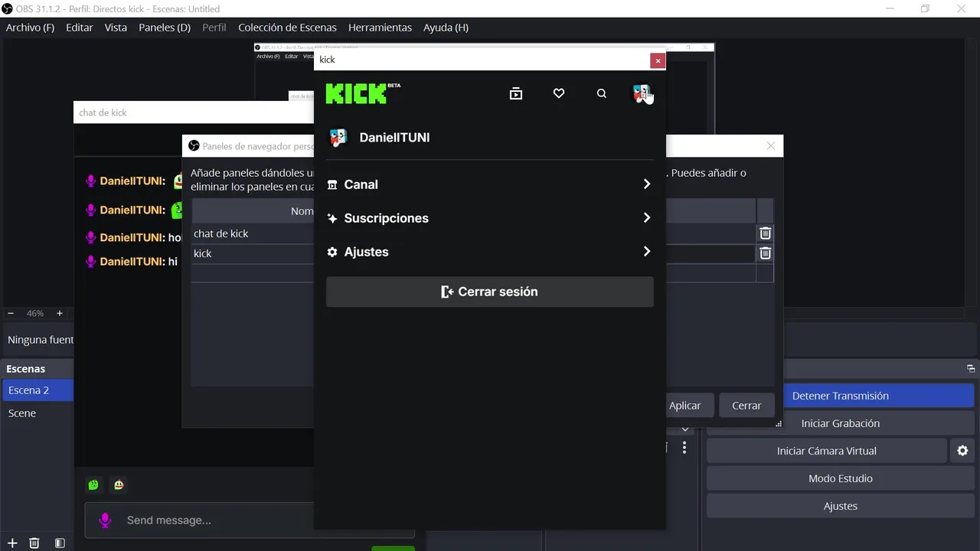
Task: Click the 46% zoom level value
Action: pyautogui.click(x=35, y=314)
